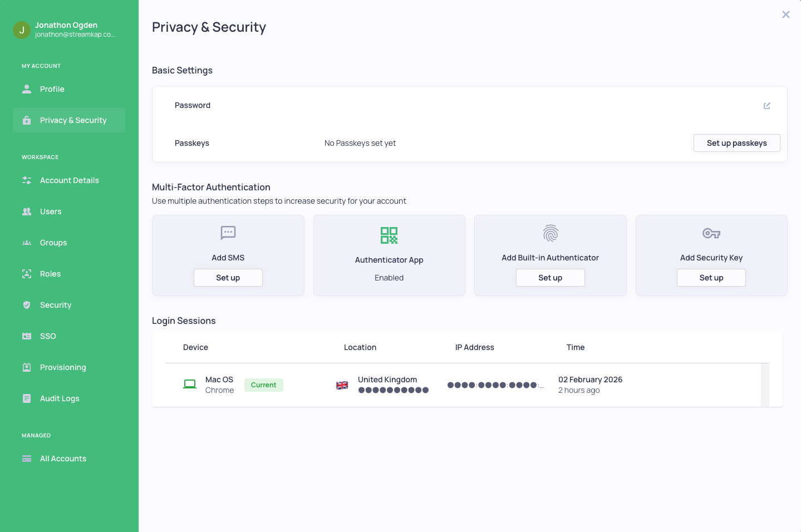Open the password edit pencil icon
Image resolution: width=801 pixels, height=532 pixels.
pyautogui.click(x=767, y=106)
